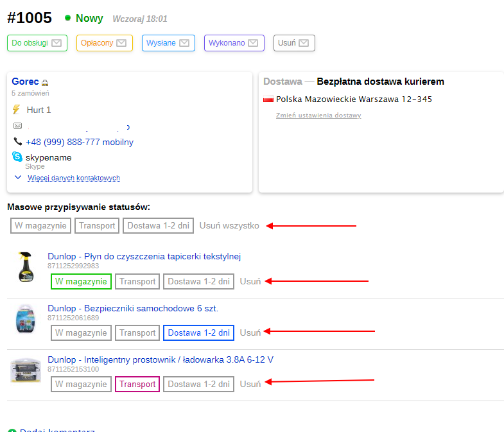The height and width of the screenshot is (432, 504).
Task: Click envelope icon on Opłacony button
Action: pos(123,43)
